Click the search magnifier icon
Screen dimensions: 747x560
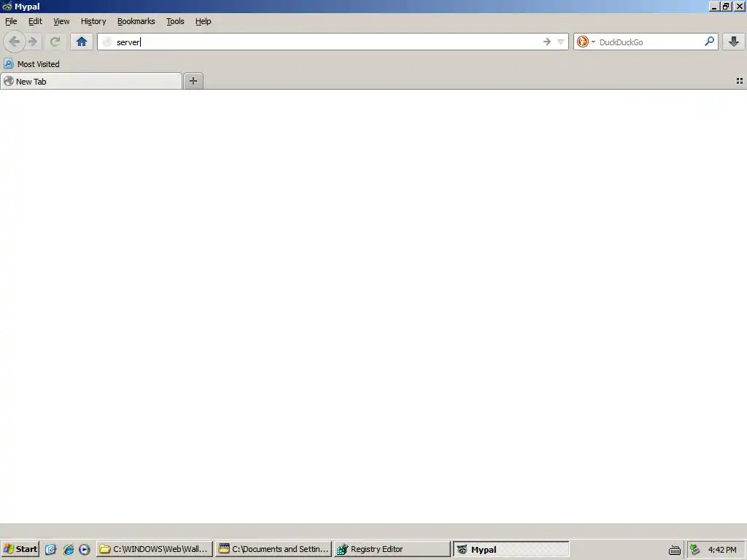click(709, 42)
